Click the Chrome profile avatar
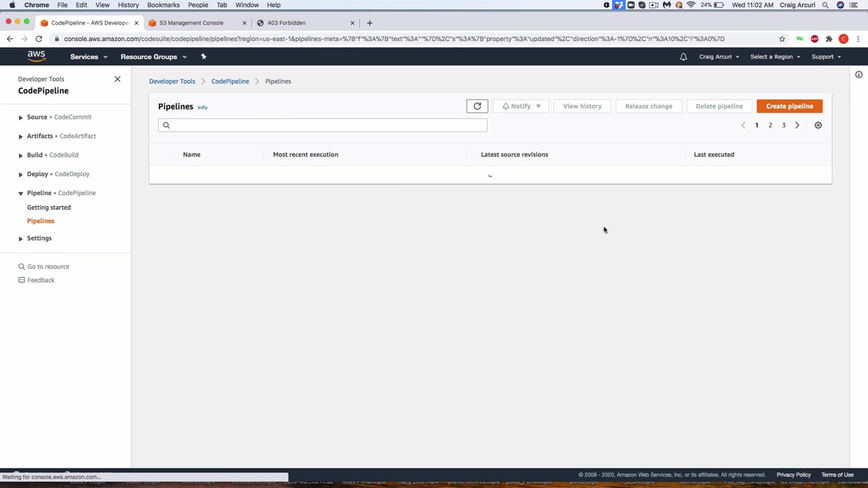The width and height of the screenshot is (868, 488). point(844,39)
